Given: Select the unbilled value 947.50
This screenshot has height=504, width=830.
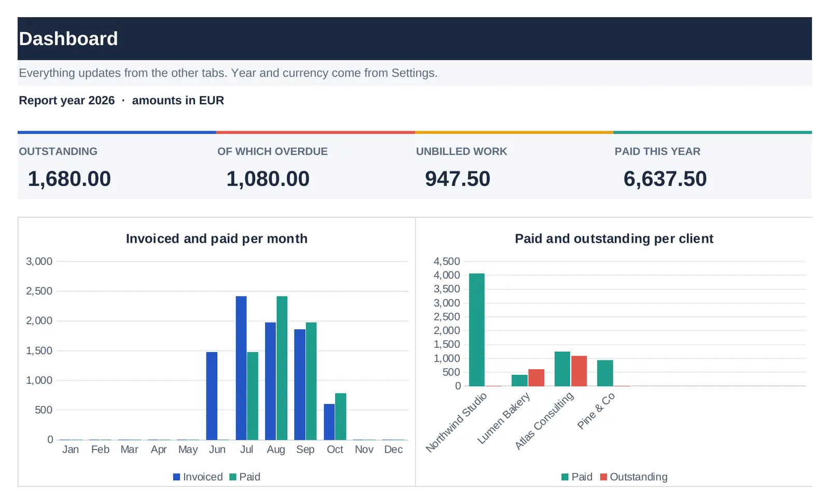Looking at the screenshot, I should (458, 179).
